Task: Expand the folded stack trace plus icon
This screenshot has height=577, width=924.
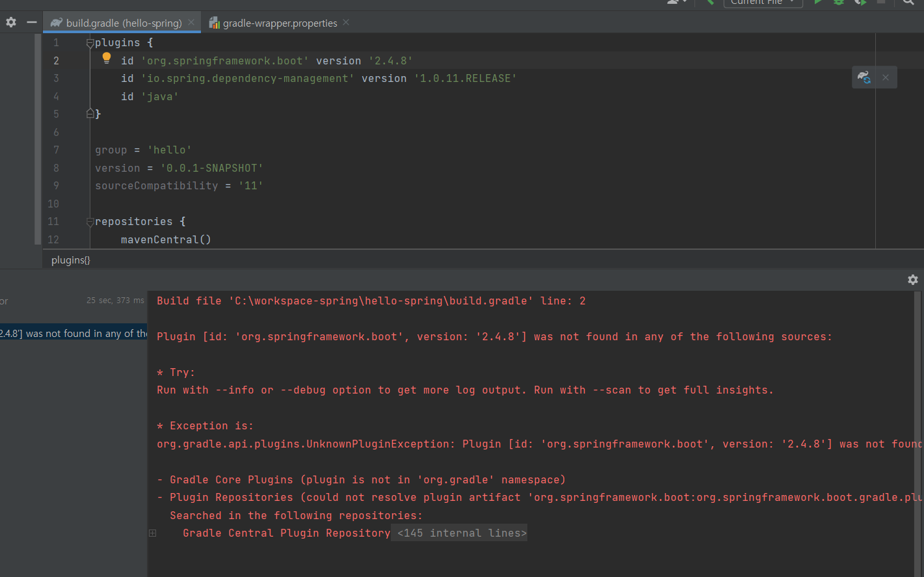Action: (152, 533)
